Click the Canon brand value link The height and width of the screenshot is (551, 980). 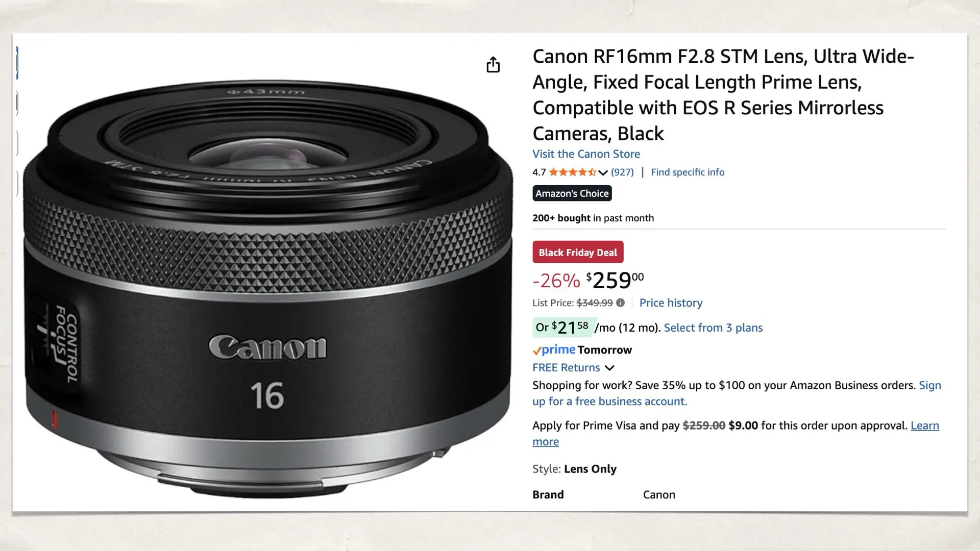click(659, 494)
